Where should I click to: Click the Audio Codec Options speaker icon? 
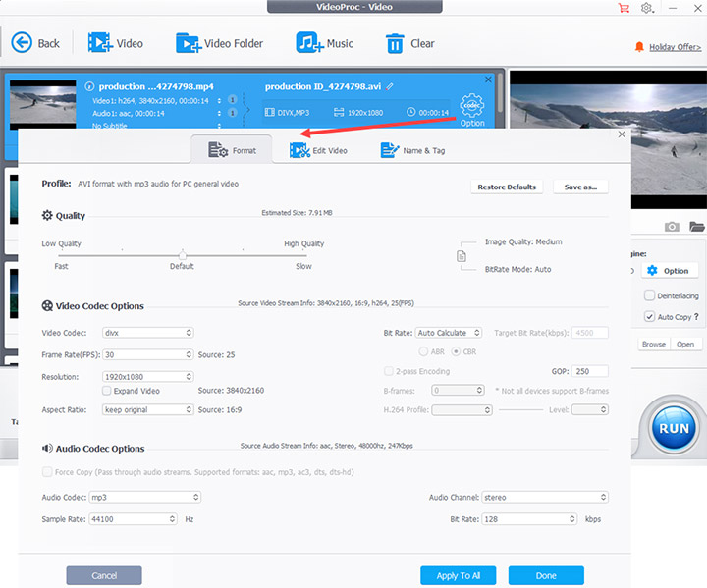coord(47,449)
